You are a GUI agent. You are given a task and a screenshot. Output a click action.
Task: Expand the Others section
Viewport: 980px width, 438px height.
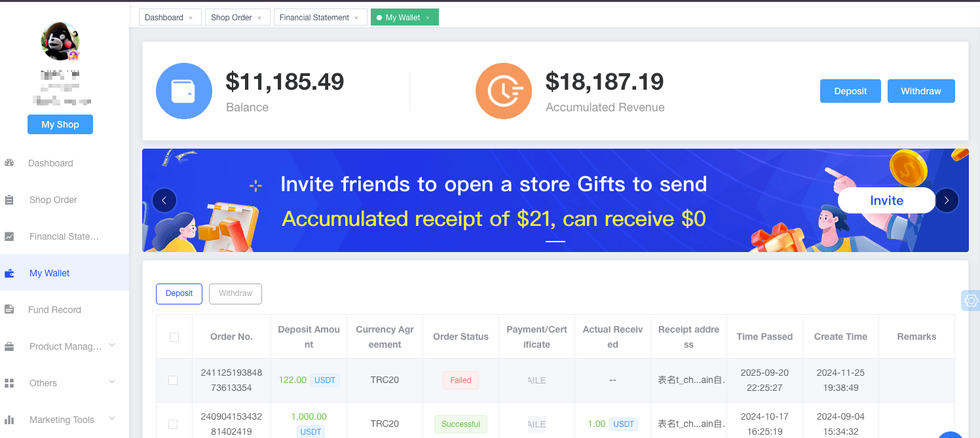click(x=111, y=382)
